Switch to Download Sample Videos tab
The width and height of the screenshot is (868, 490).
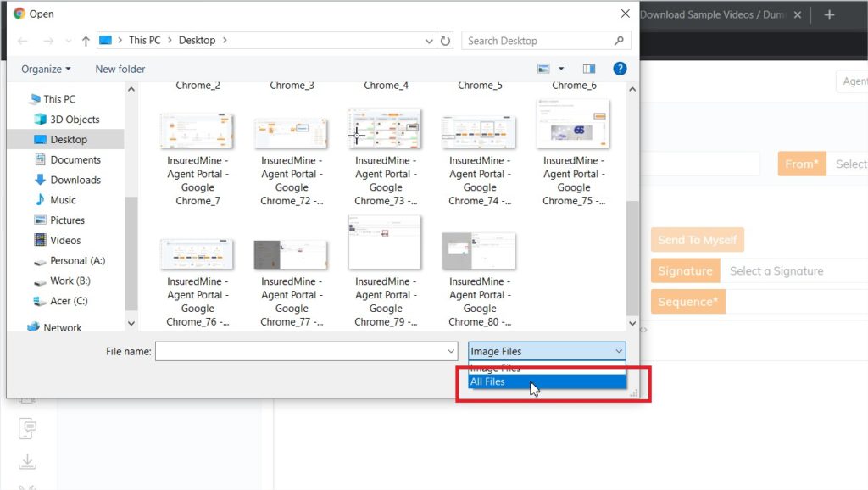click(712, 15)
